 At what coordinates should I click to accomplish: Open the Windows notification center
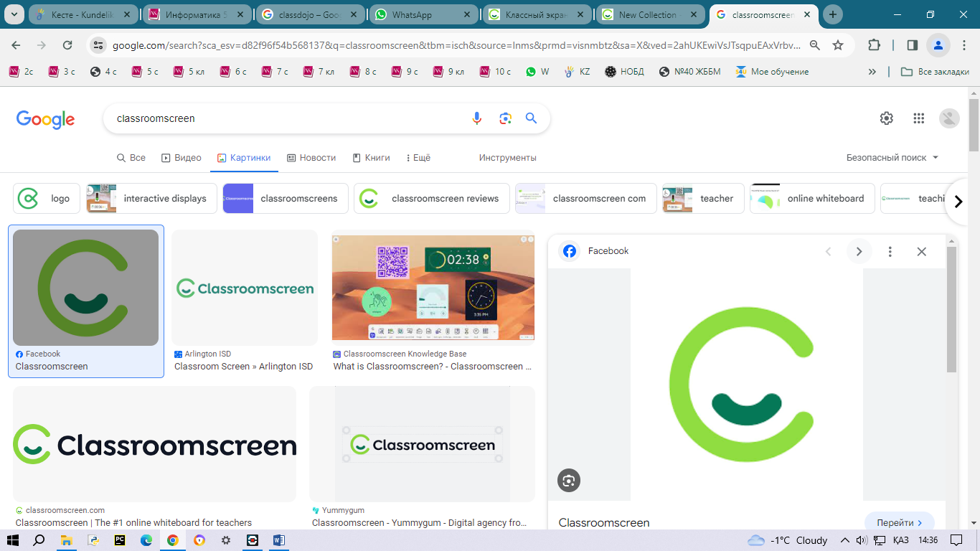coord(956,540)
